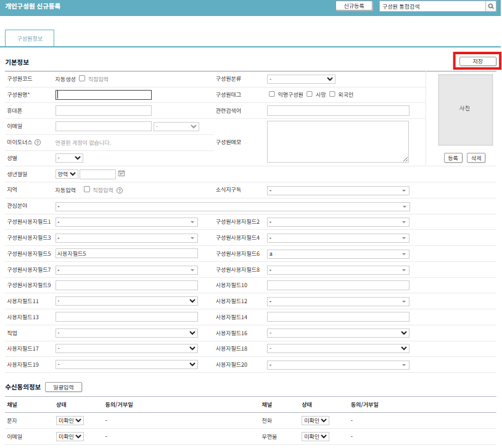Screen dimensions: 502x448
Task: Click the 사용자필드10 input field
Action: point(338,285)
